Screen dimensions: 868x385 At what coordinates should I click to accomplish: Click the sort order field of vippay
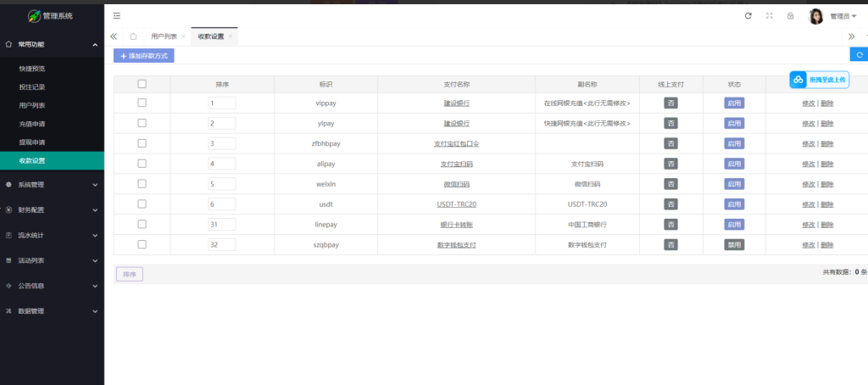222,103
